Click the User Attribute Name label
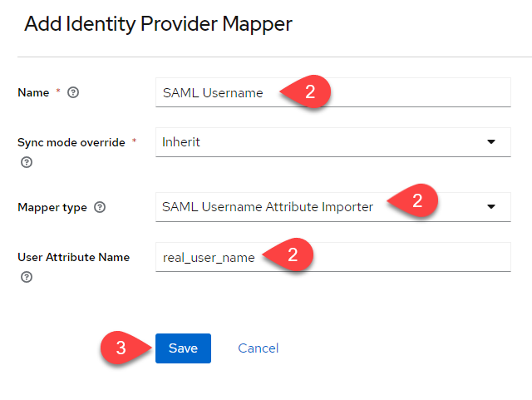 tap(73, 257)
